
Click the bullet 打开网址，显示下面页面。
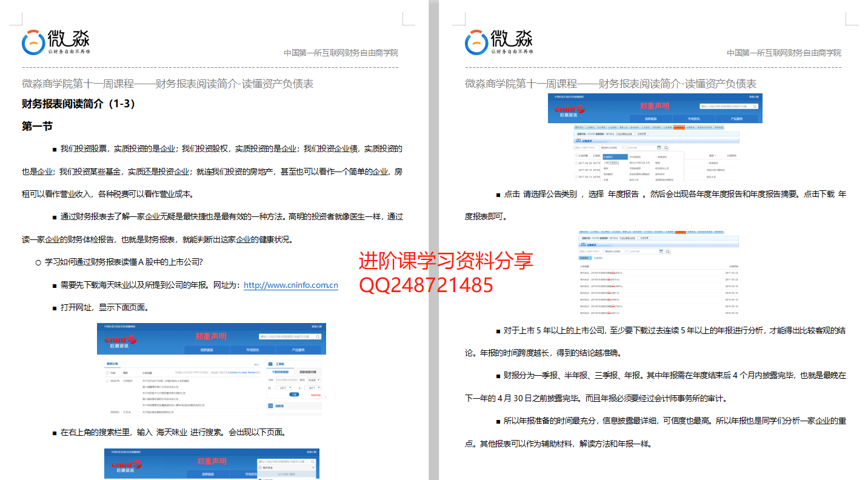coord(100,307)
